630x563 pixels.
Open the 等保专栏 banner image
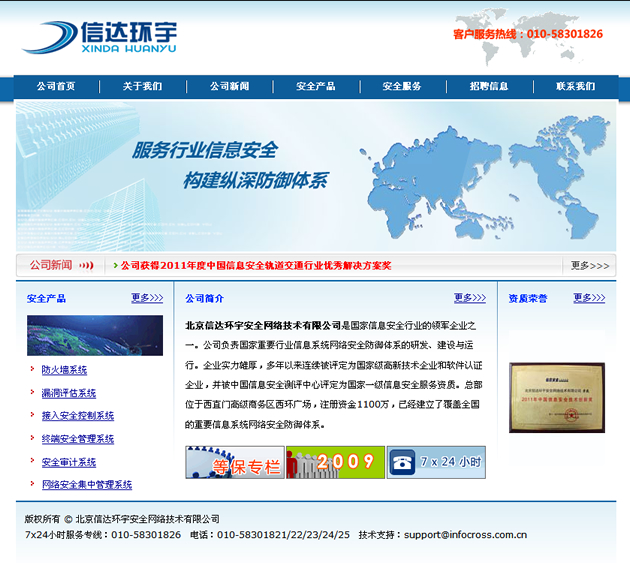235,462
